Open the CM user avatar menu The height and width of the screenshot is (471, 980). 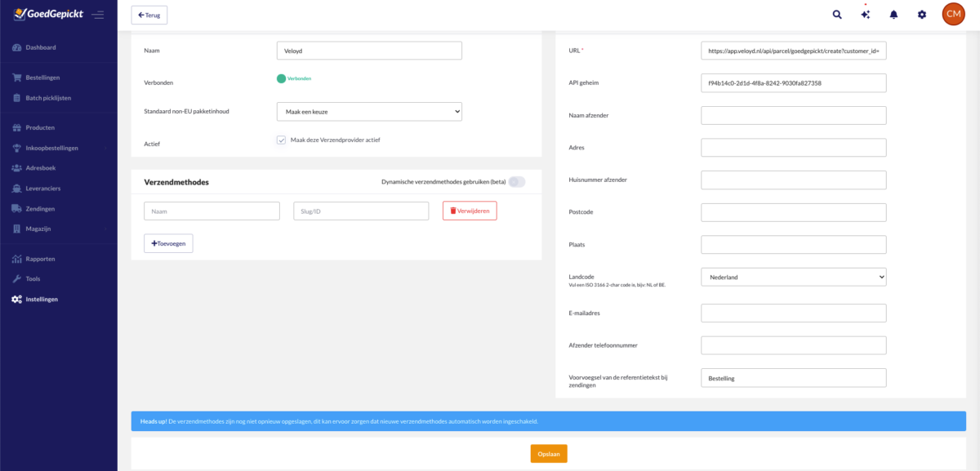pyautogui.click(x=953, y=14)
